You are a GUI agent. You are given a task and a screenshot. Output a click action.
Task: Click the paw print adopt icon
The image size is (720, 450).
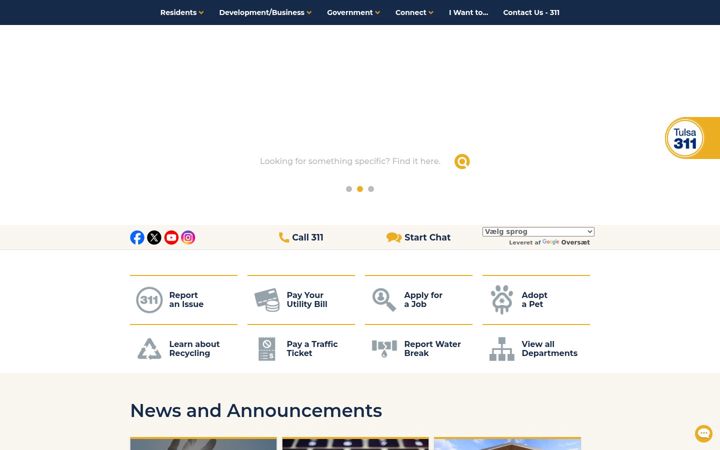(502, 299)
